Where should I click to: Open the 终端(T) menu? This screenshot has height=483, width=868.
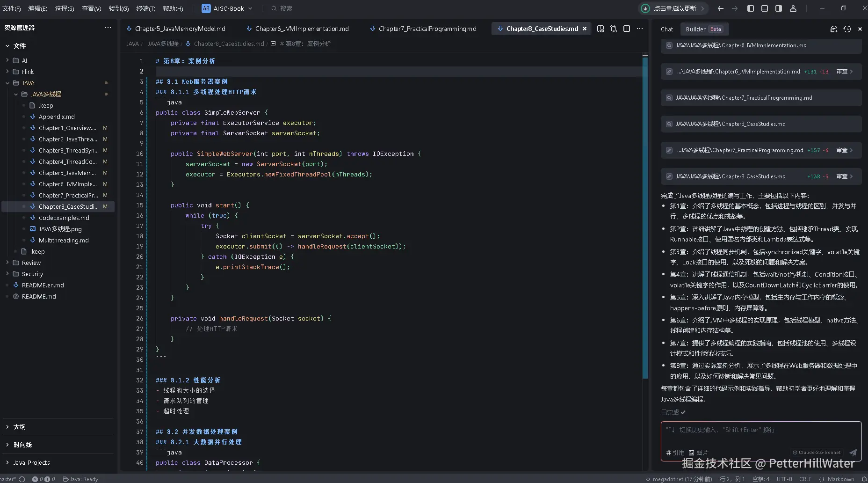pyautogui.click(x=146, y=8)
